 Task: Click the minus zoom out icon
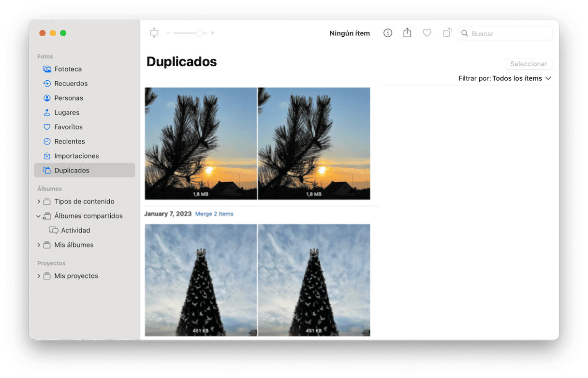tap(168, 33)
